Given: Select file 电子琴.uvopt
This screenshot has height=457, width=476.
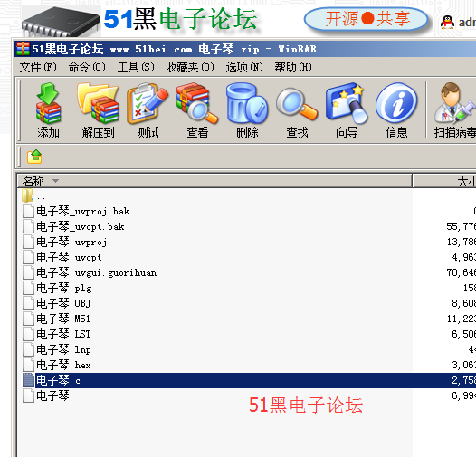Looking at the screenshot, I should tap(69, 257).
